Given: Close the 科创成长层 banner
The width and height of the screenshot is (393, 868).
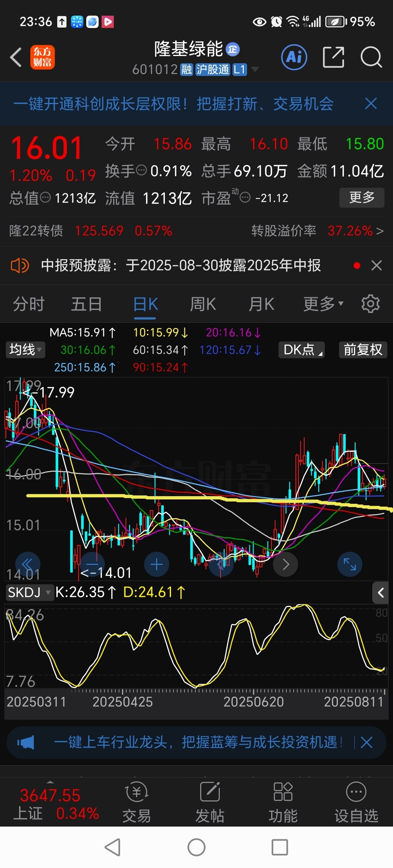Looking at the screenshot, I should [x=371, y=104].
